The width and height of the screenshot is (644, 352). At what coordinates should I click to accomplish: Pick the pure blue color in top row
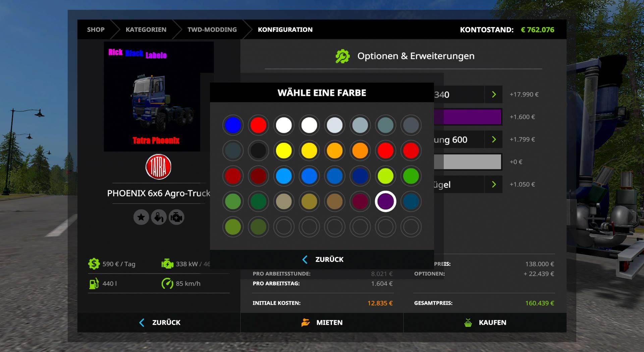click(x=233, y=125)
